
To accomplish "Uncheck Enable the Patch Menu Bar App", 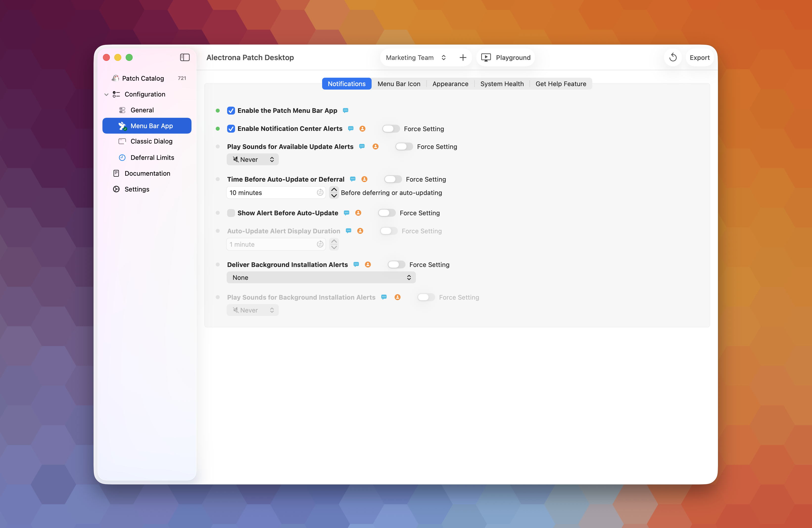I will pyautogui.click(x=231, y=111).
